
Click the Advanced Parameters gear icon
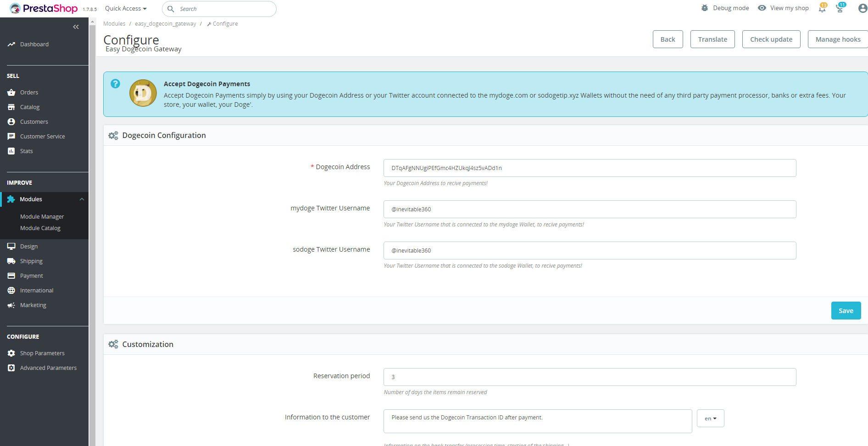[11, 368]
